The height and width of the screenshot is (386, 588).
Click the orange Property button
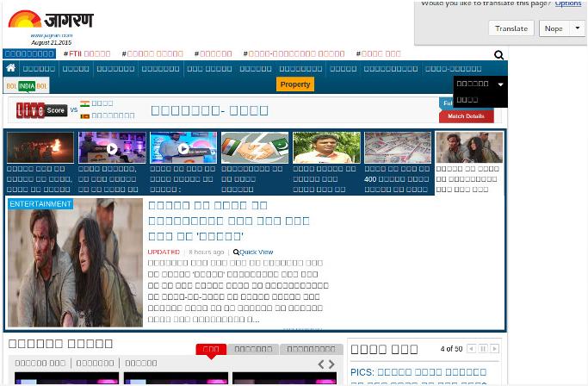point(295,84)
